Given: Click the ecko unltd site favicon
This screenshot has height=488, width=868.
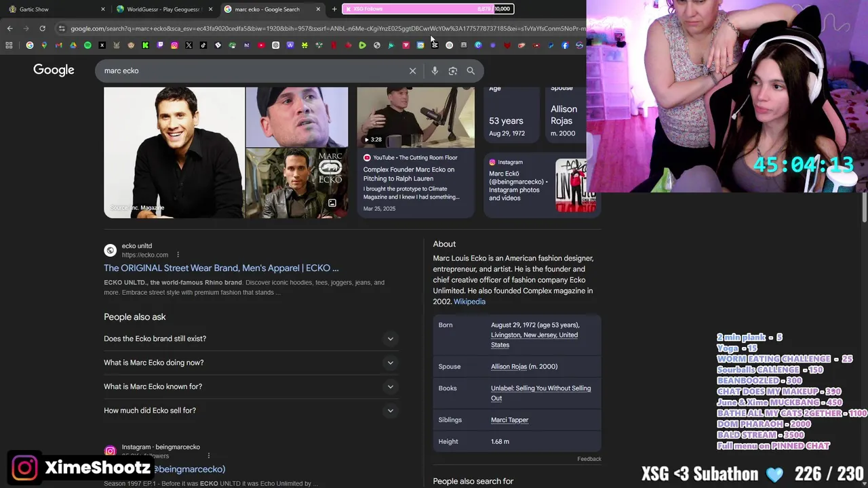Looking at the screenshot, I should [x=110, y=251].
